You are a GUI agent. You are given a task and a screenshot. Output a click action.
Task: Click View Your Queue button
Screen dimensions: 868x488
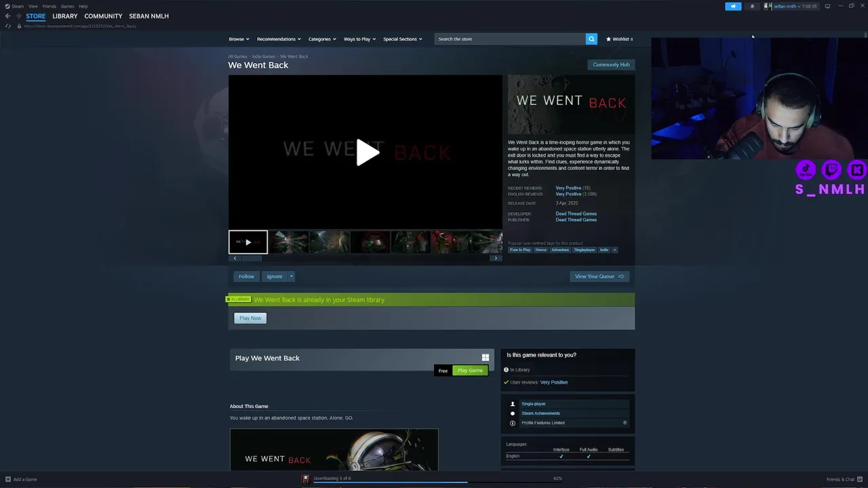click(599, 277)
